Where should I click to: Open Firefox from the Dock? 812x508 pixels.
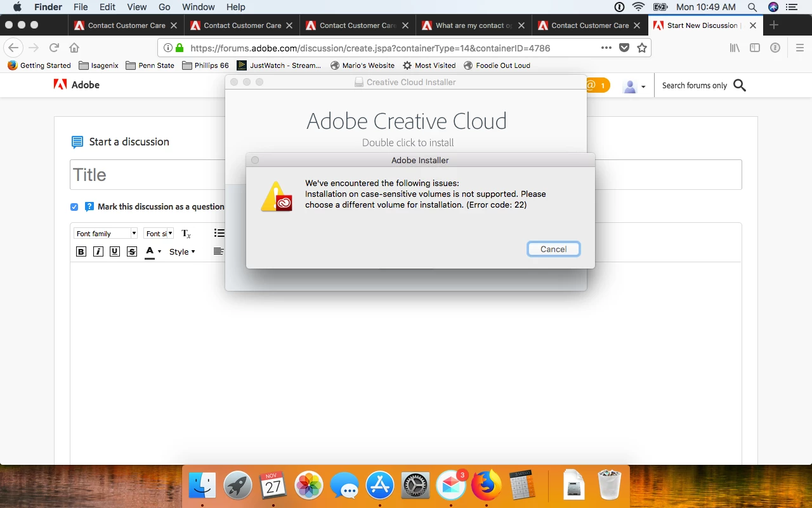tap(486, 486)
